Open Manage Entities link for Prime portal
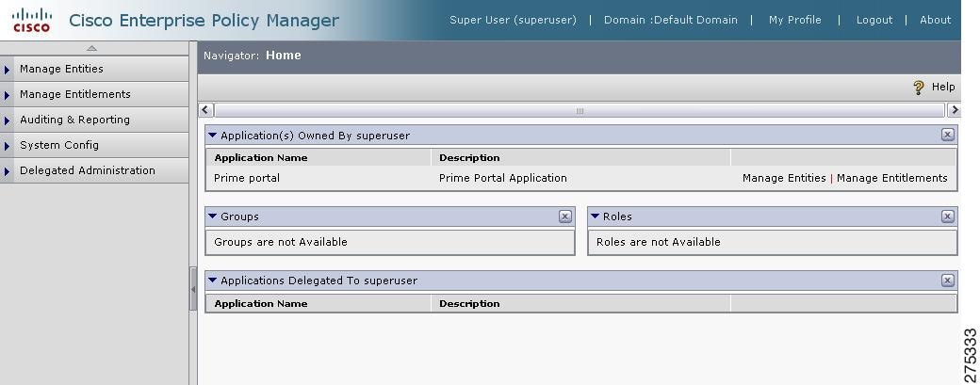Screen dimensions: 980x385 pos(784,179)
